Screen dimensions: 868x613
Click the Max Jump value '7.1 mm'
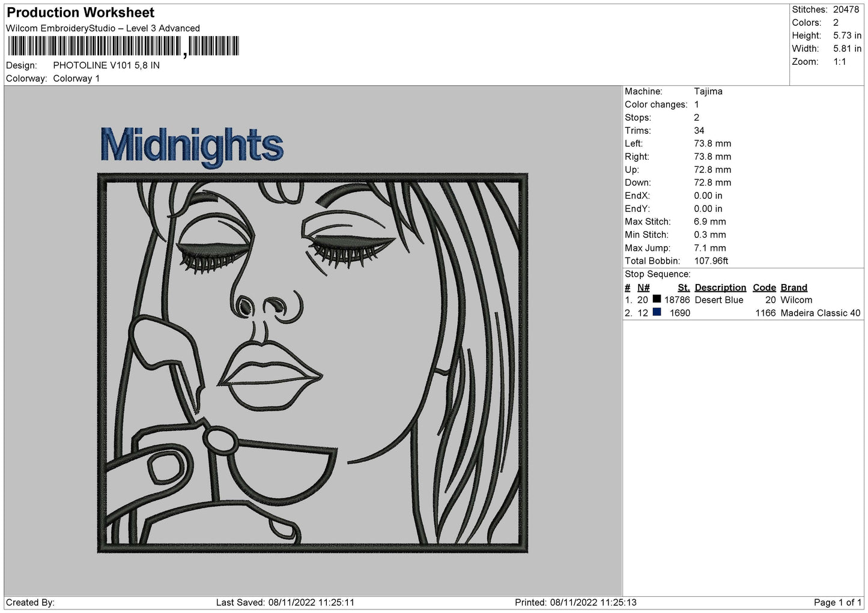coord(710,248)
